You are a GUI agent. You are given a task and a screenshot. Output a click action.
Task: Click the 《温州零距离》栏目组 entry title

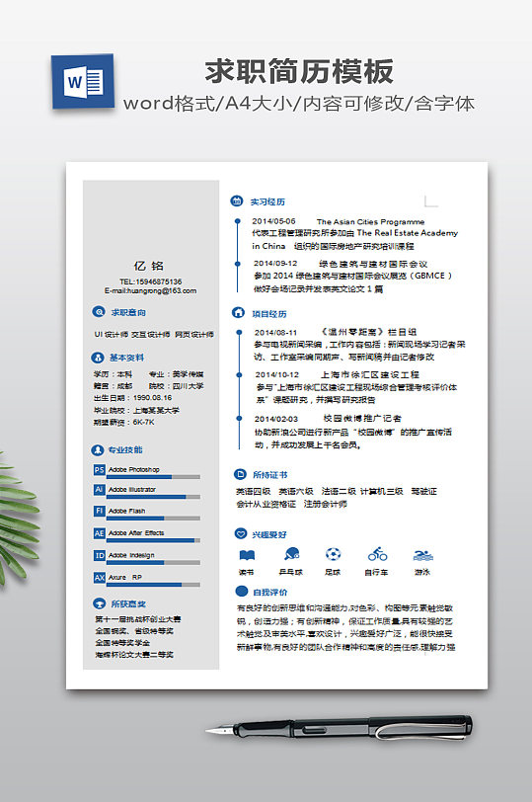point(368,332)
